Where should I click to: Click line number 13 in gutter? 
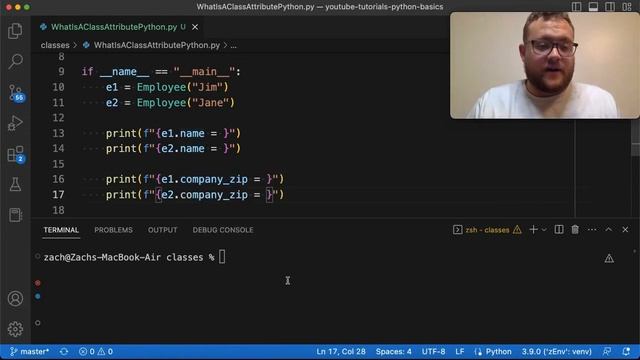point(58,133)
